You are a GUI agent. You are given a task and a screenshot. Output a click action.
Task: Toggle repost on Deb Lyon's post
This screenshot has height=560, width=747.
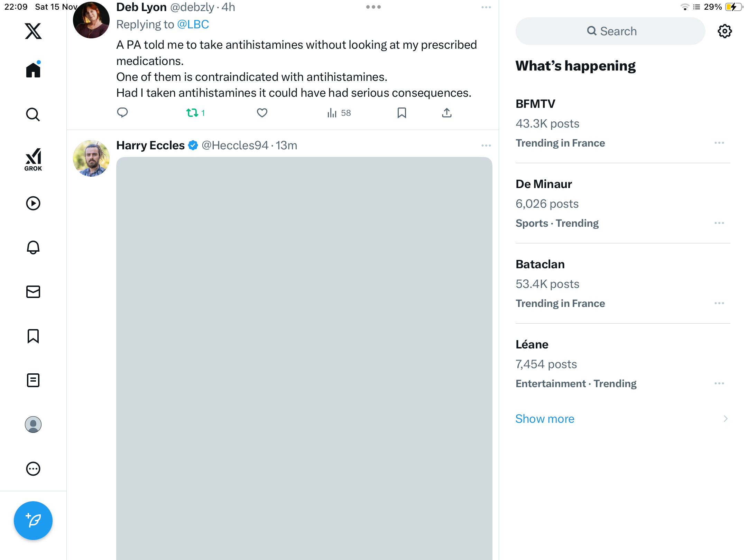click(192, 113)
